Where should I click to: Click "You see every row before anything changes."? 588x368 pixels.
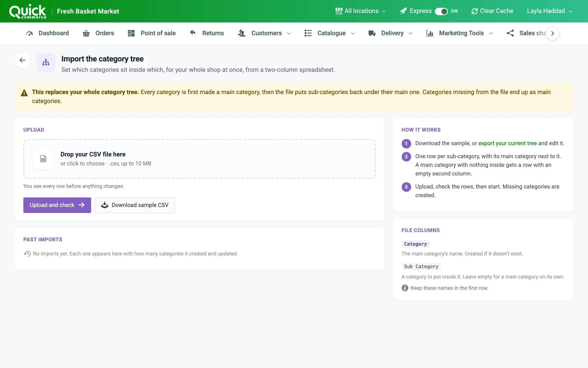[74, 186]
